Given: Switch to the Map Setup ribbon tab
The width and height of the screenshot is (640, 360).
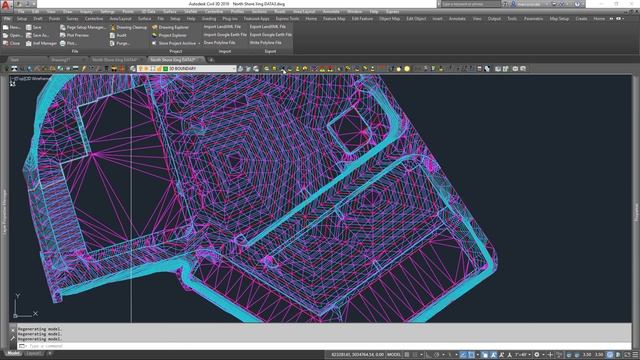Looking at the screenshot, I should pos(559,19).
